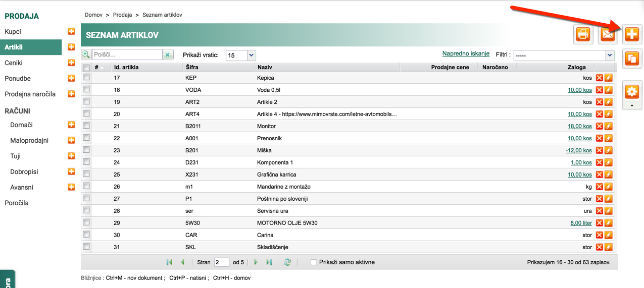Screen dimensions: 644x288
Task: Click the plus icon beside Maloprodajni
Action: [71, 140]
